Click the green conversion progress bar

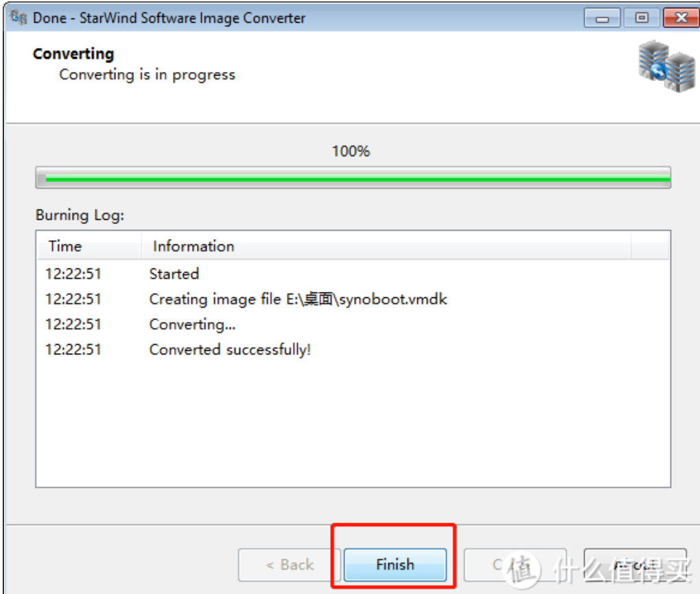click(x=353, y=178)
